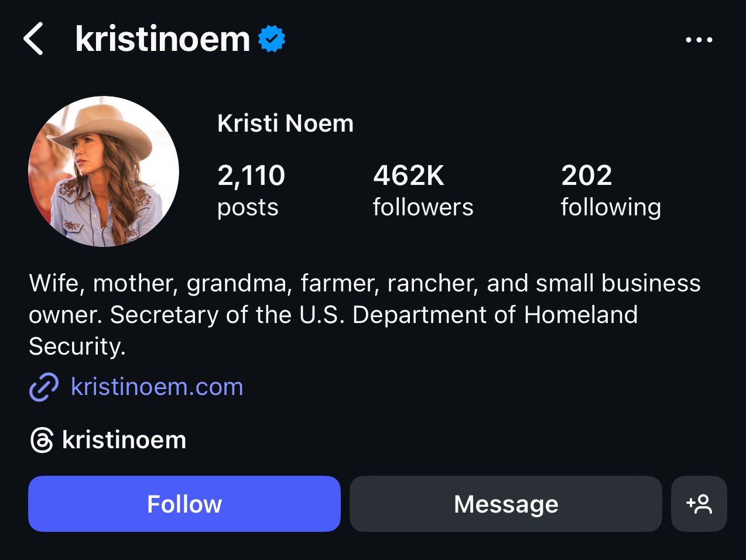Open the kristinoem Threads handle

(124, 440)
